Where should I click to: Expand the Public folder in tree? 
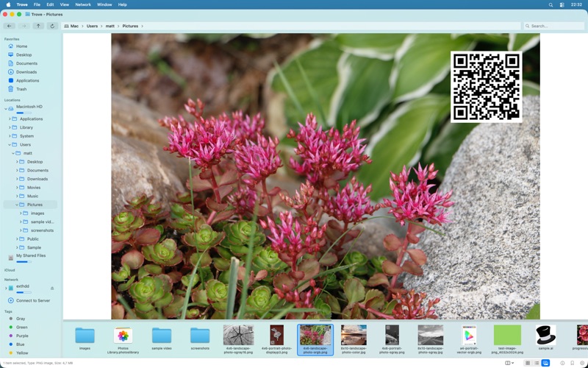point(17,239)
